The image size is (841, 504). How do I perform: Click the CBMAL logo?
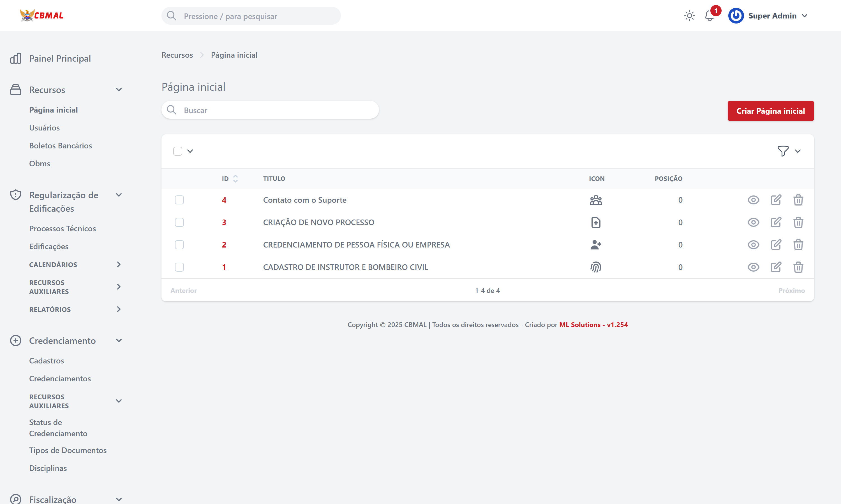(x=41, y=16)
